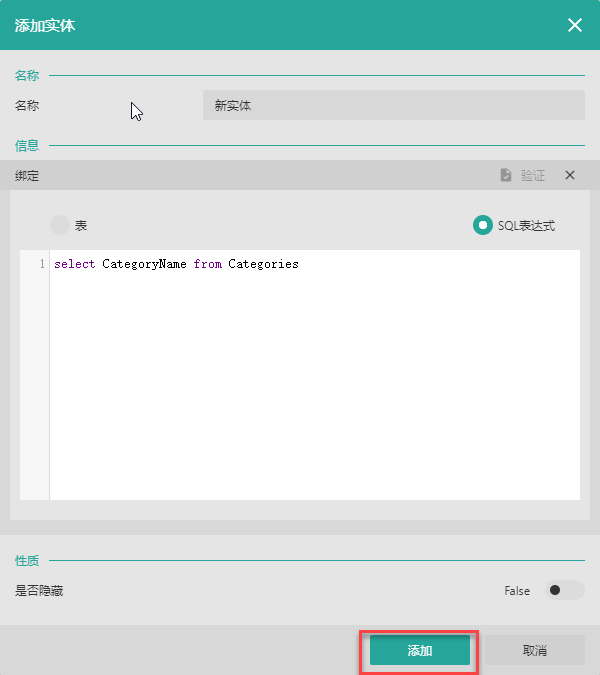Click the 绑定 panel title
Screen dimensions: 600x675
click(x=27, y=175)
